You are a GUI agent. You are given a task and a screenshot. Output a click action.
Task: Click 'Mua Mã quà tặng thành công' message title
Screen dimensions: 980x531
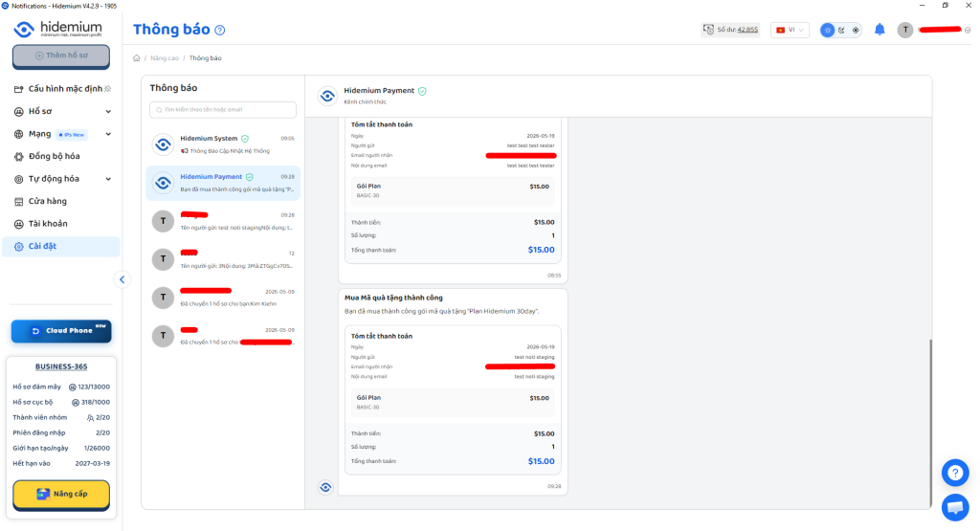(x=393, y=298)
